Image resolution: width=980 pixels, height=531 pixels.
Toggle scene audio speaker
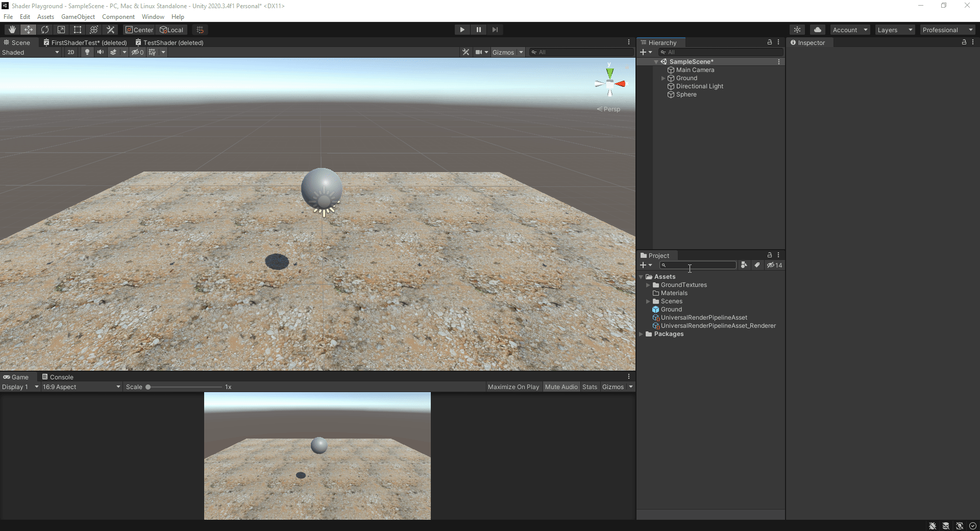coord(101,52)
